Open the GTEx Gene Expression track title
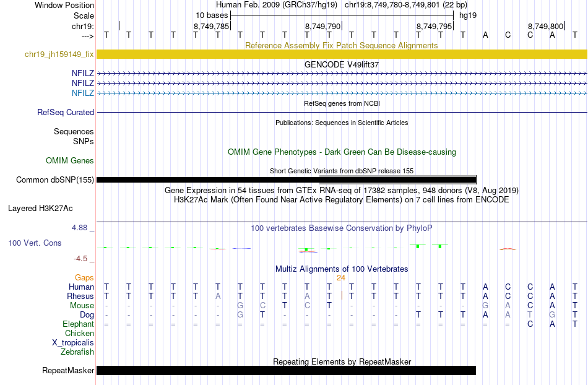The height and width of the screenshot is (385, 588). tap(341, 191)
